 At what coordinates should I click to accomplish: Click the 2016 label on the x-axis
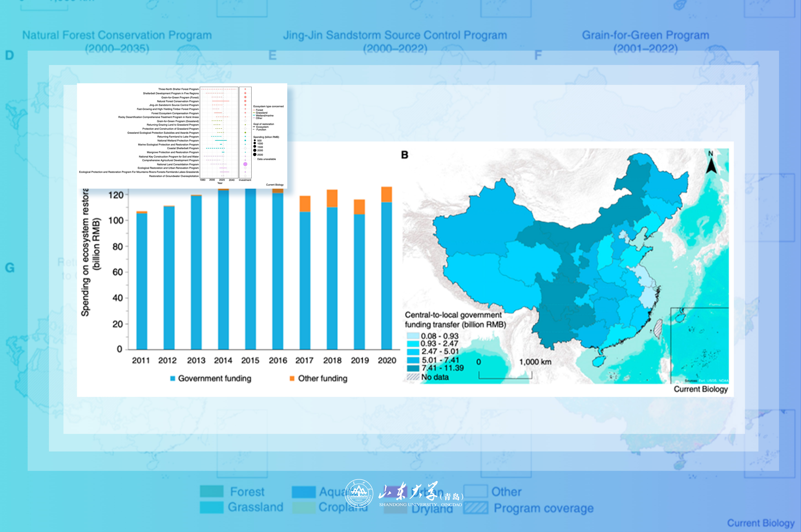pyautogui.click(x=278, y=361)
